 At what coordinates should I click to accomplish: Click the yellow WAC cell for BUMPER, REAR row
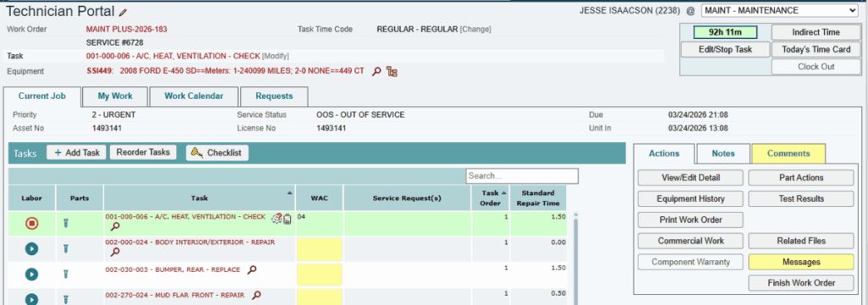click(x=320, y=274)
